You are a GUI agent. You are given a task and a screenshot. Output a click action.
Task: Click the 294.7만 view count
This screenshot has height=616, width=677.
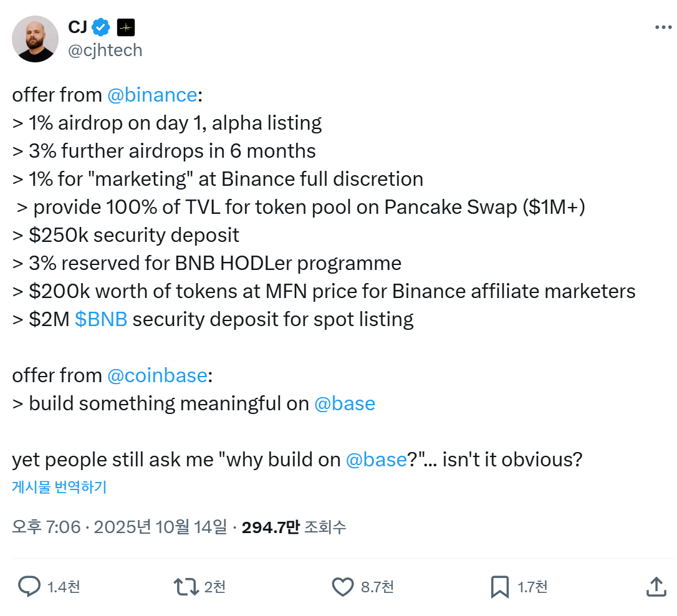[x=271, y=527]
